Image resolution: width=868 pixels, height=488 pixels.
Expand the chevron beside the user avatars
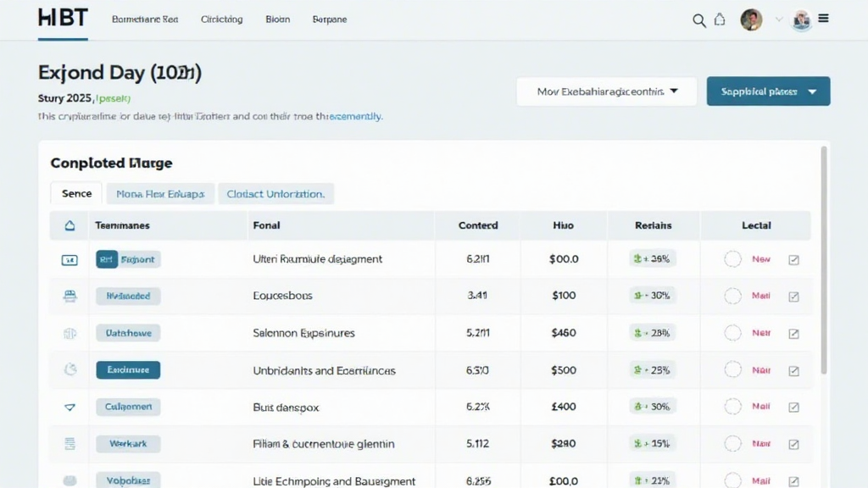(778, 19)
